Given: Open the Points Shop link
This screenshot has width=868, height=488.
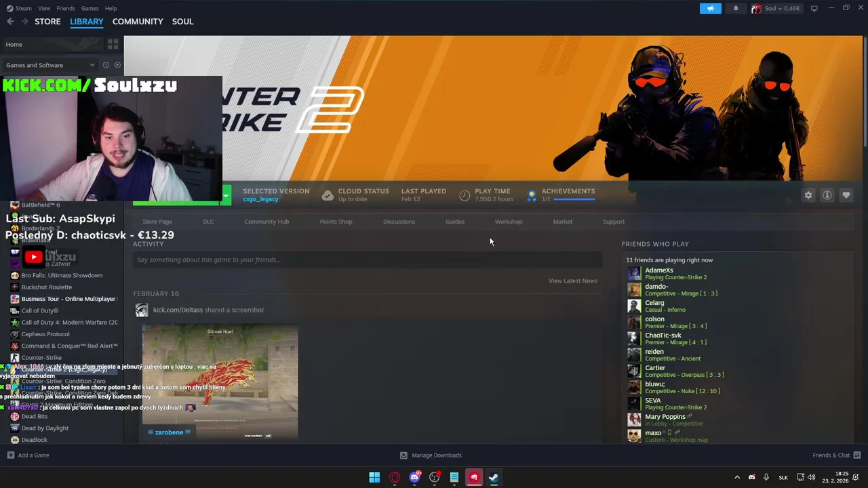Looking at the screenshot, I should pos(336,222).
